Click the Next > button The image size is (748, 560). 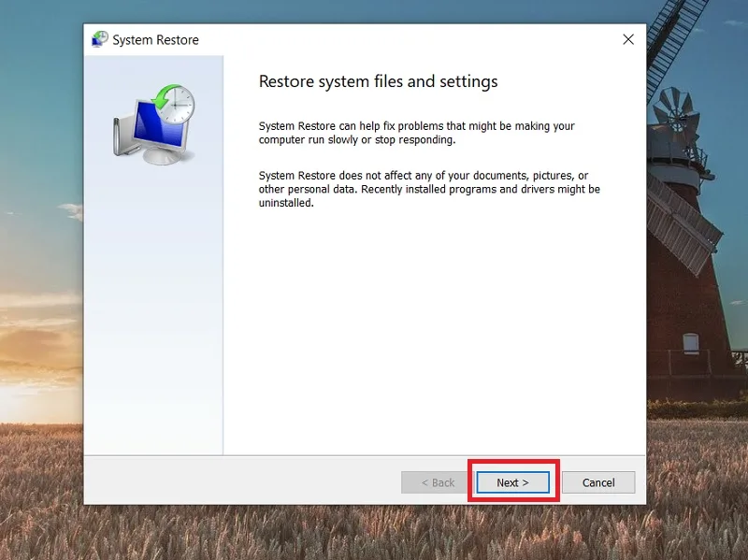tap(512, 482)
